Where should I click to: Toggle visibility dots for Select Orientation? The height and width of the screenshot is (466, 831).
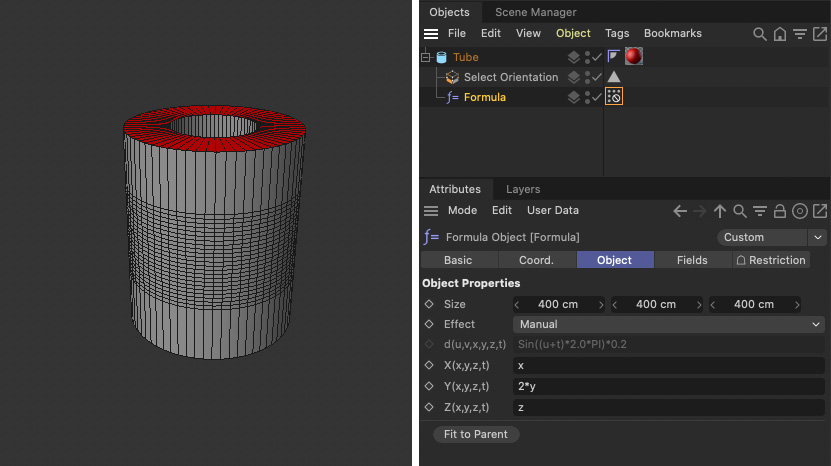[x=588, y=77]
